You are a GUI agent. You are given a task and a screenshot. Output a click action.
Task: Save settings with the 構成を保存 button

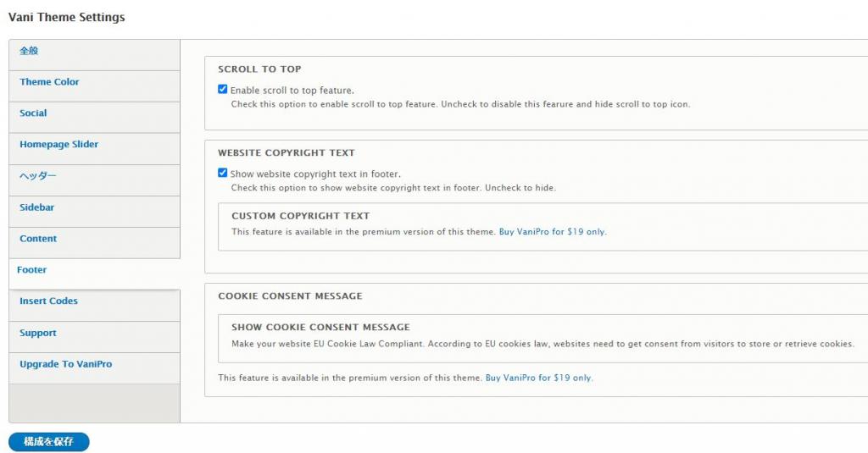(48, 441)
